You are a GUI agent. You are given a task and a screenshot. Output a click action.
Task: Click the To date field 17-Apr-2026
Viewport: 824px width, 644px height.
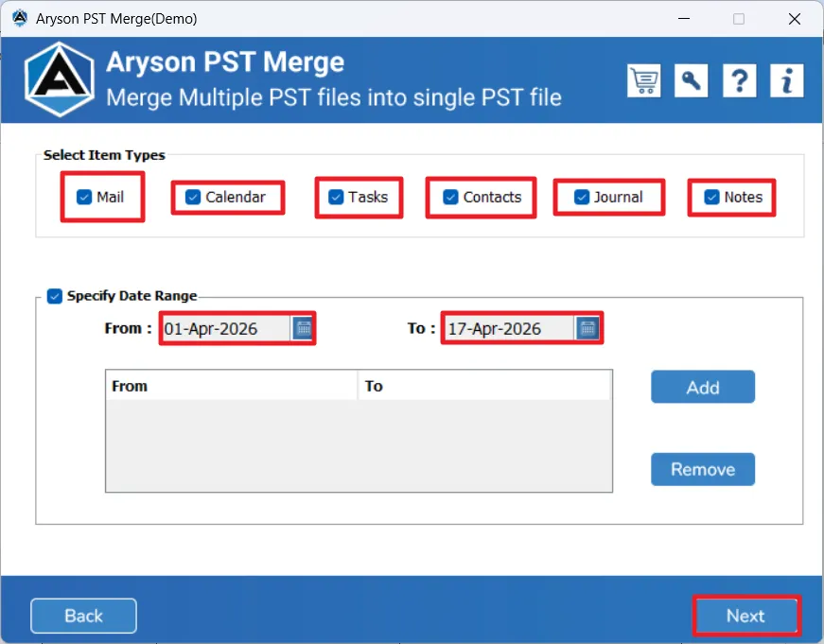(509, 329)
